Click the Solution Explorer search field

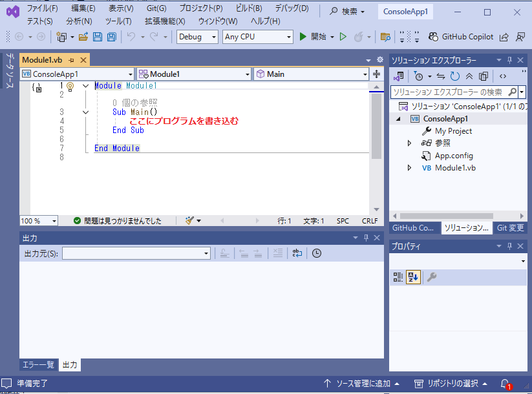447,92
